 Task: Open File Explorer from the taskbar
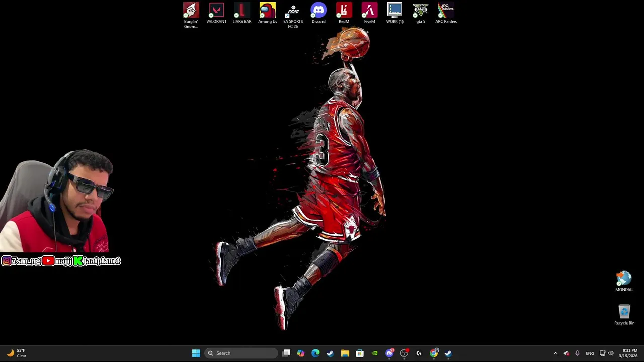tap(345, 353)
